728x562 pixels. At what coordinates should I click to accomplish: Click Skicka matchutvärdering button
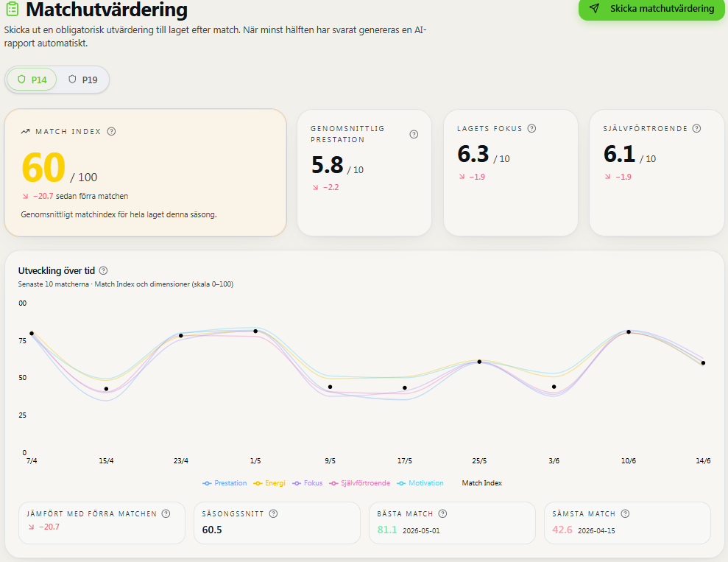[x=651, y=8]
